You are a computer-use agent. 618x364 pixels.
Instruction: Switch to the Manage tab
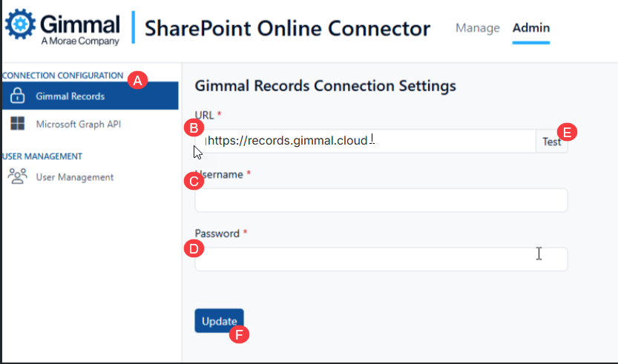477,28
